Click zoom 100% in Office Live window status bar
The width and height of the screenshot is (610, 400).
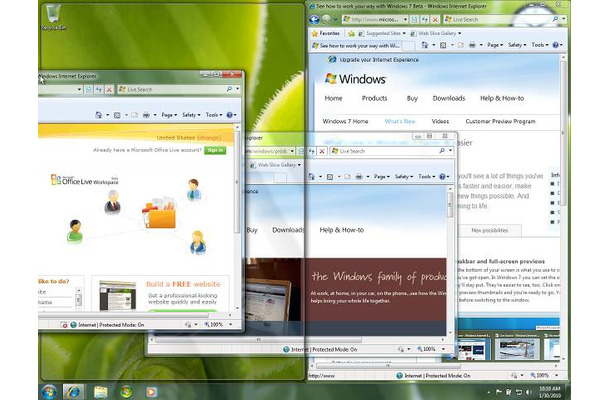(214, 325)
